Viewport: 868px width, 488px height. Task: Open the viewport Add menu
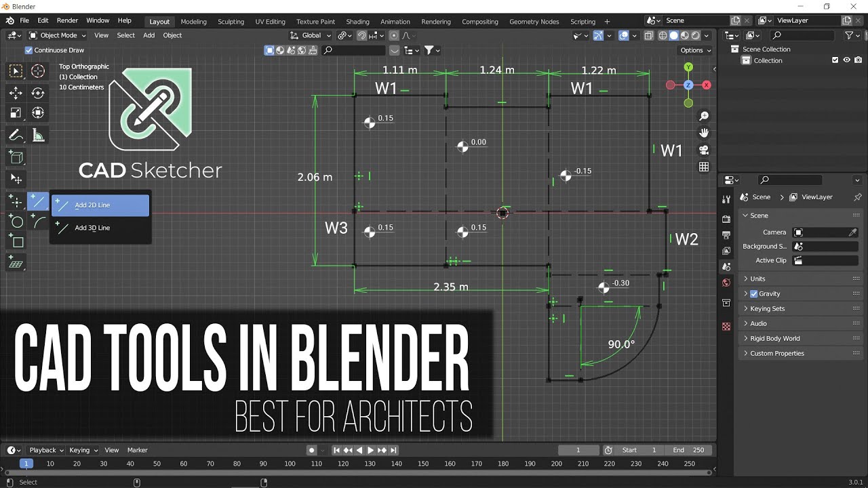pos(149,35)
